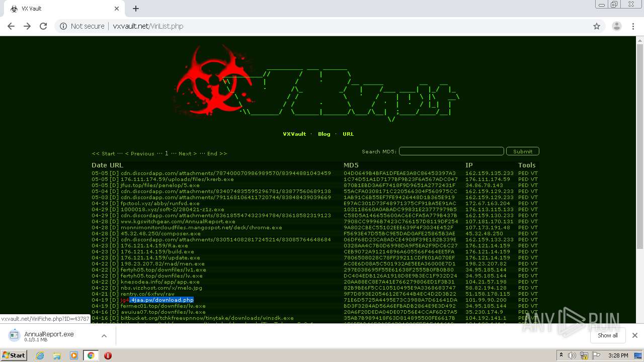The image size is (644, 362).
Task: Open VT tool for rentry.co row
Action: [x=534, y=294]
